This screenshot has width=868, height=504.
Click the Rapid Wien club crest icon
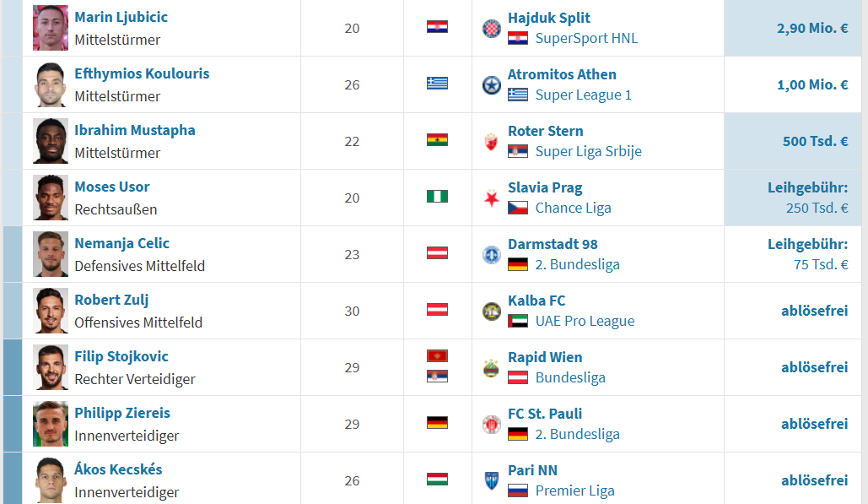pyautogui.click(x=491, y=368)
